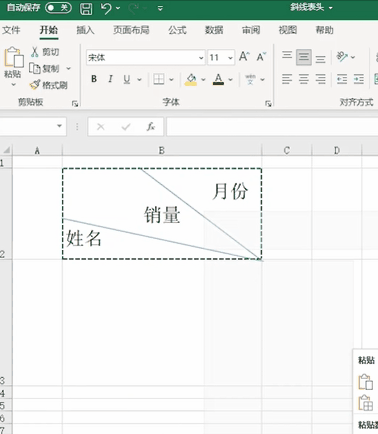Expand the font color palette arrow

point(231,79)
